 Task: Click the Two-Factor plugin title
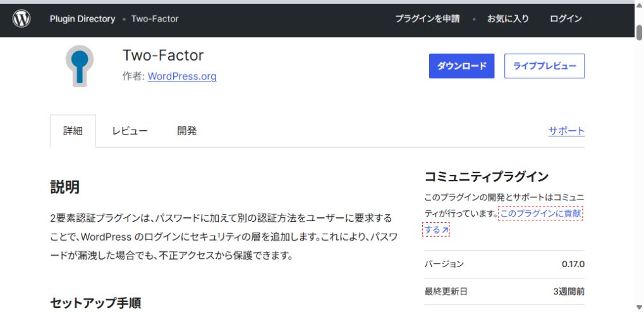pyautogui.click(x=163, y=56)
